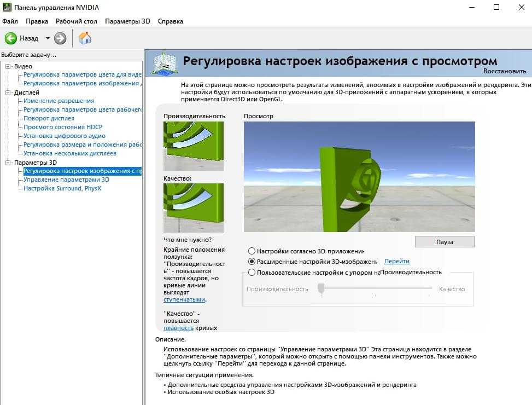
Task: Click the Пауза button
Action: point(445,242)
